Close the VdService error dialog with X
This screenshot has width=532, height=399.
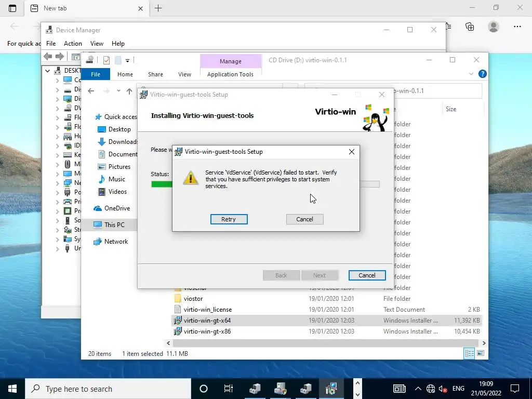pyautogui.click(x=352, y=152)
